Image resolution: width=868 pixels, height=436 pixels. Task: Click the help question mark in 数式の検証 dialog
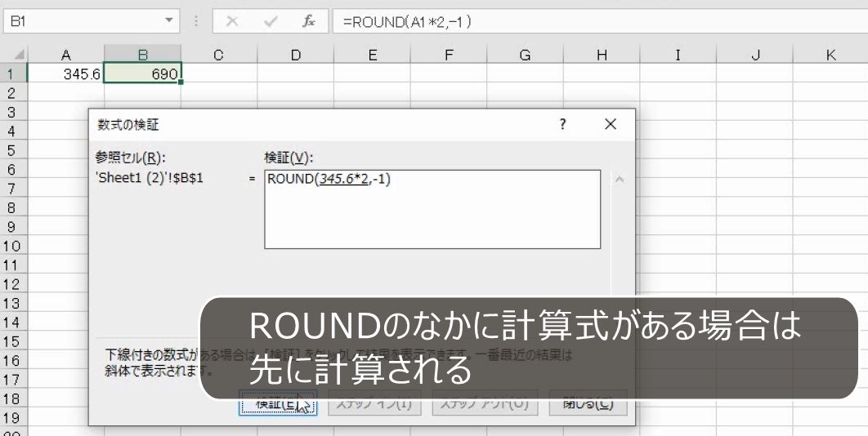563,124
